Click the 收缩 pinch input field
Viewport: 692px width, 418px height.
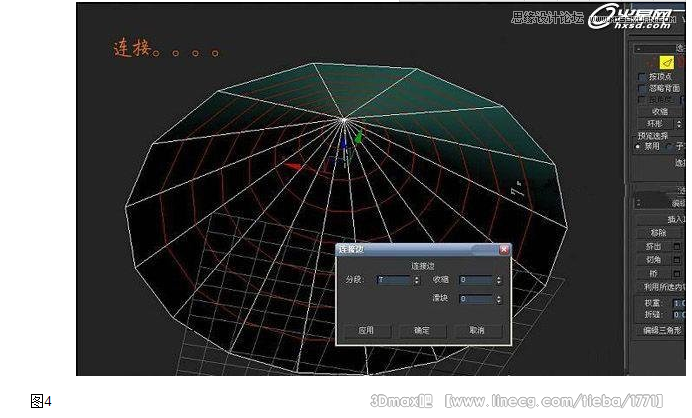point(476,280)
